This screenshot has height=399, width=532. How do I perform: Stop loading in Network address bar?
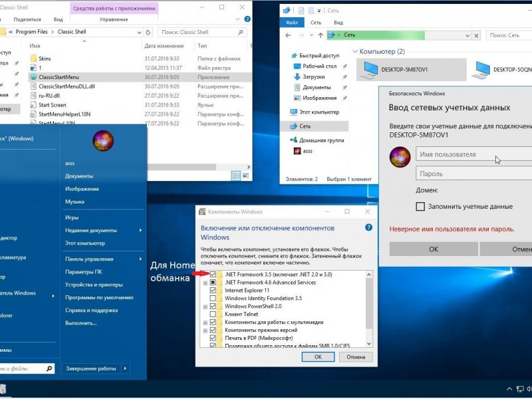click(476, 35)
